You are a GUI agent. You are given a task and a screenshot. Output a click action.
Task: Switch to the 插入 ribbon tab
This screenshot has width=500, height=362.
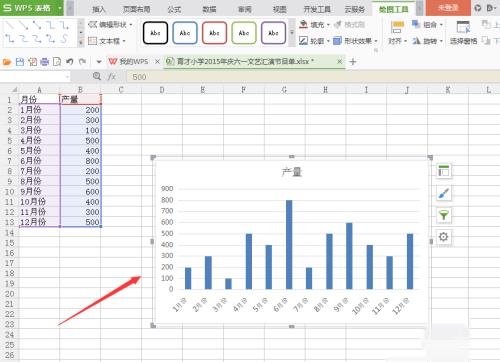click(99, 9)
